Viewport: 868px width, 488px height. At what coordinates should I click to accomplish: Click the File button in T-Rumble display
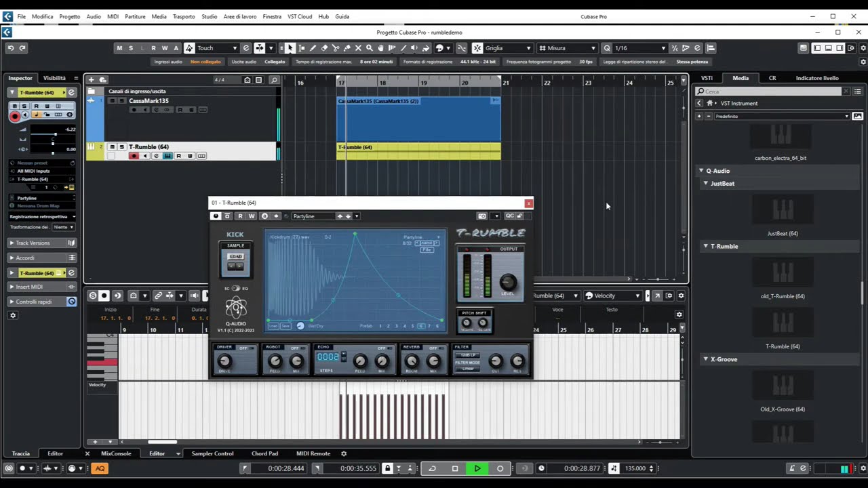point(427,250)
